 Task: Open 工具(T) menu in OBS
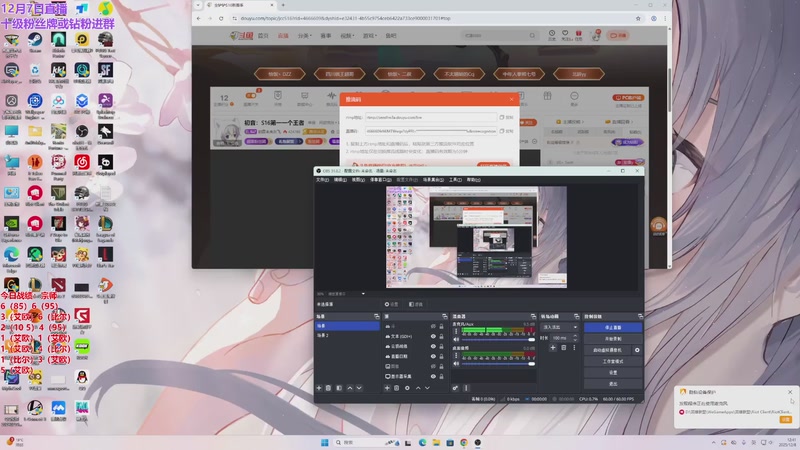[x=455, y=180]
